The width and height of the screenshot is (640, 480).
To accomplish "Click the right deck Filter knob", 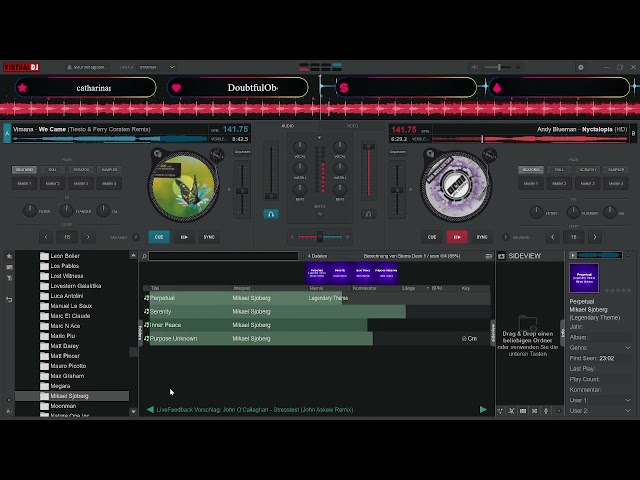I will pos(536,212).
